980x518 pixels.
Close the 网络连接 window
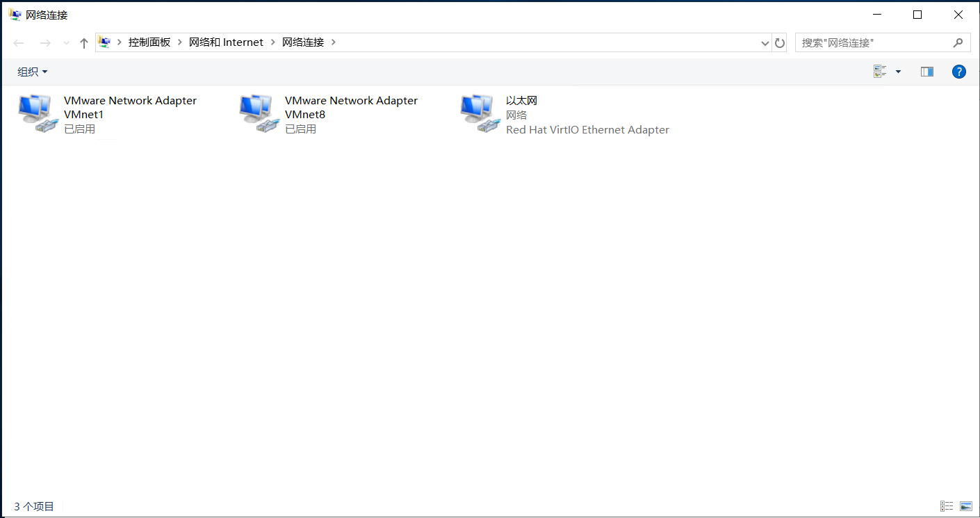[958, 15]
